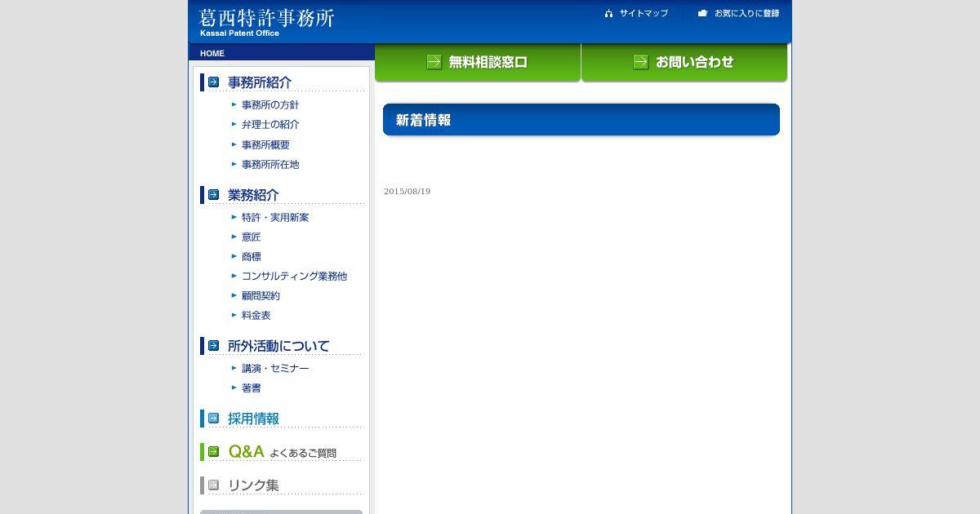The image size is (980, 514).
Task: Open 講演・セミナー page
Action: (x=275, y=369)
